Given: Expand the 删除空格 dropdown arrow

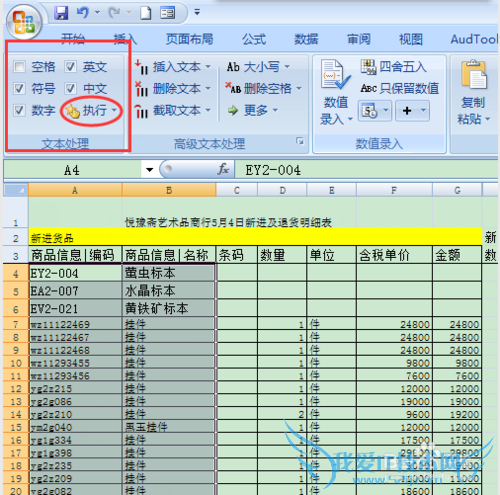Looking at the screenshot, I should click(x=299, y=89).
